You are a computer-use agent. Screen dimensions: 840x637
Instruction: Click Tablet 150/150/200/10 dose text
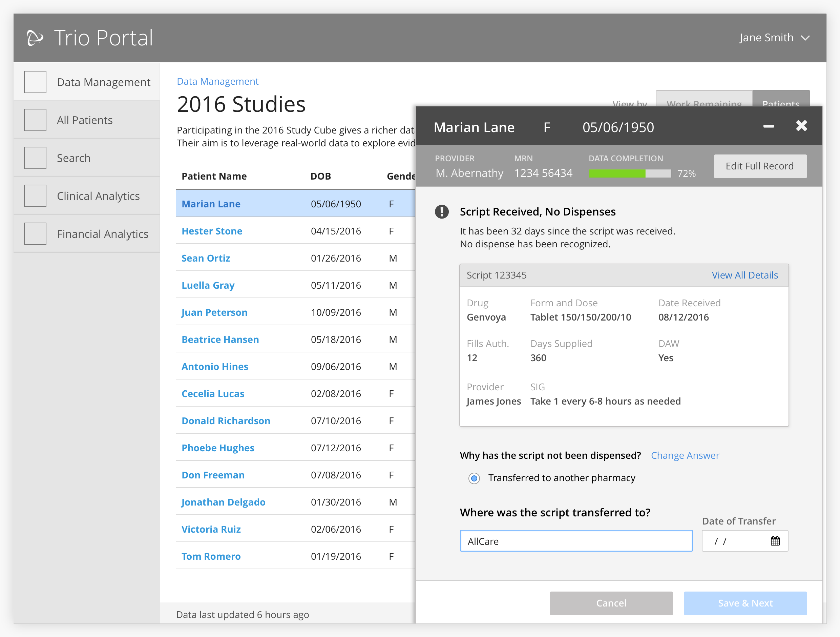pyautogui.click(x=581, y=317)
